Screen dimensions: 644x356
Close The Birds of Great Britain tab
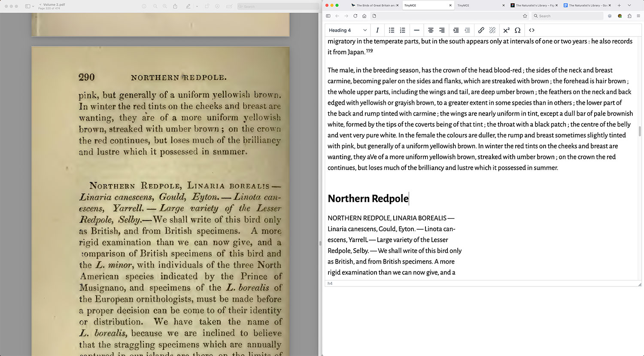click(397, 5)
